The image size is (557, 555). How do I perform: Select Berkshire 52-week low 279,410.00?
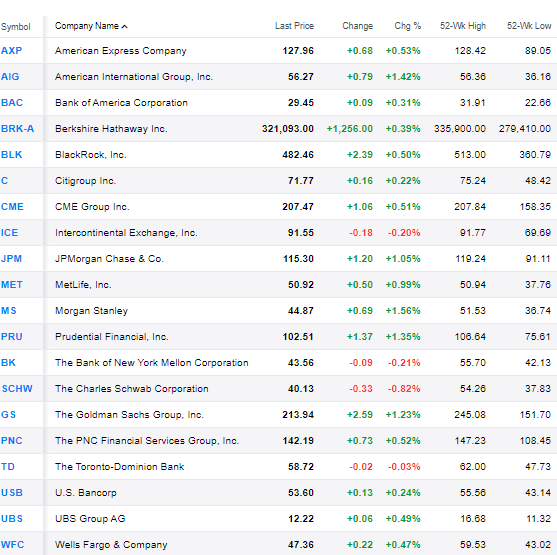coord(525,128)
